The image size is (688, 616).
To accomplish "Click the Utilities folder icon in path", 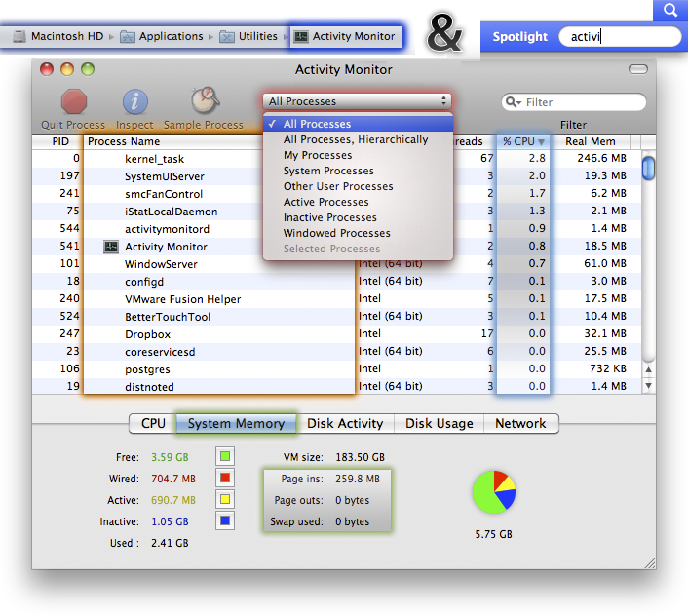I will coord(227,36).
